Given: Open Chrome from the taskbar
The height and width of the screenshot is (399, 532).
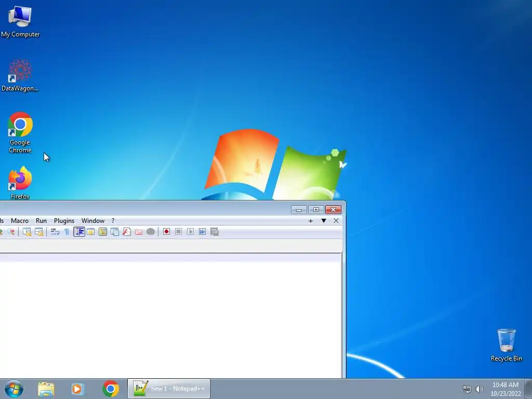Looking at the screenshot, I should tap(110, 389).
